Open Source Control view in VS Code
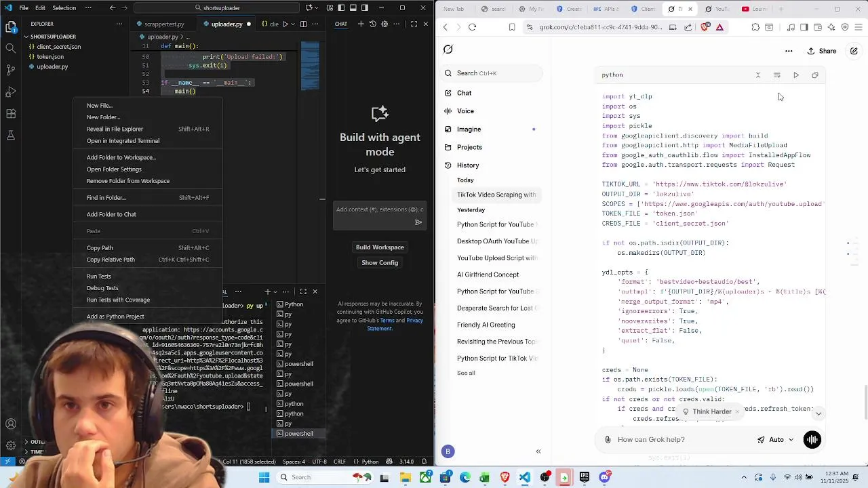Viewport: 868px width, 488px height. point(11,70)
